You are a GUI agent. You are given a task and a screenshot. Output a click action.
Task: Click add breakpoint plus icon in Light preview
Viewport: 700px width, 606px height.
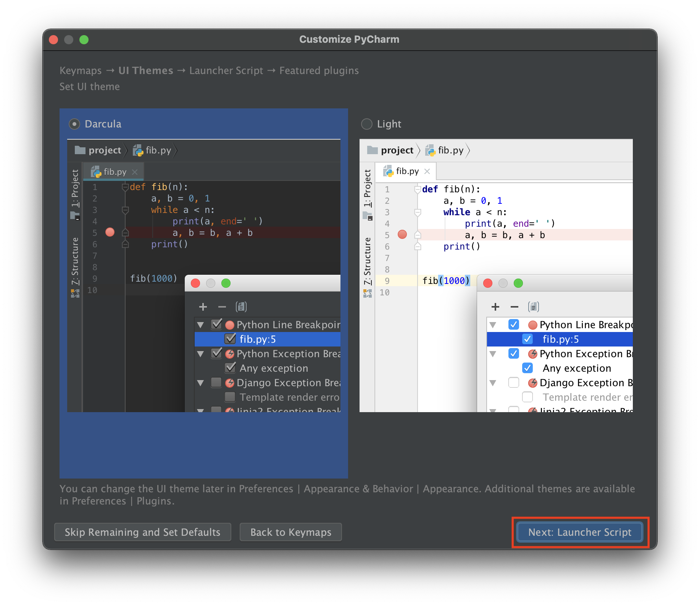click(495, 307)
